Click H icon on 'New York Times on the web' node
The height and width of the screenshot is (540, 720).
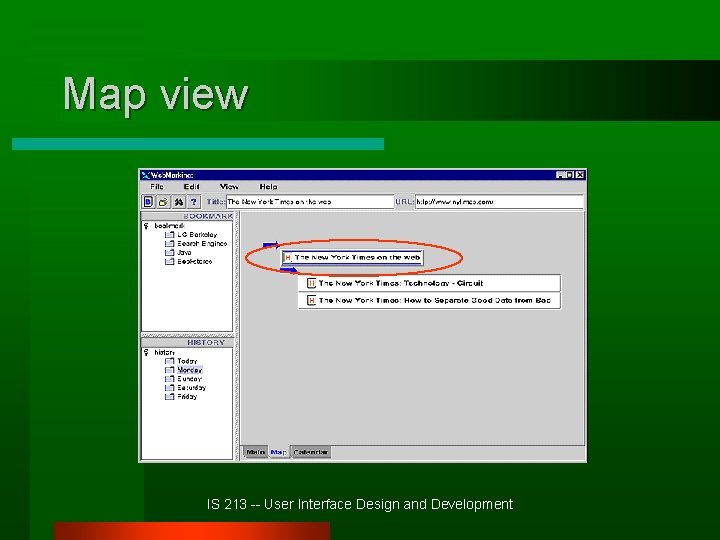288,258
